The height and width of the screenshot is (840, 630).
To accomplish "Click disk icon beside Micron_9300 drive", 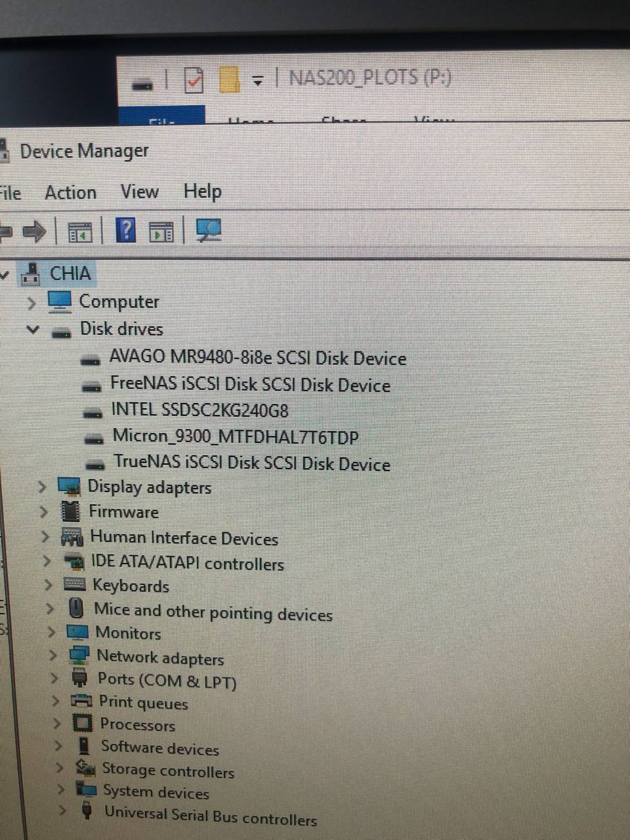I will click(x=94, y=438).
